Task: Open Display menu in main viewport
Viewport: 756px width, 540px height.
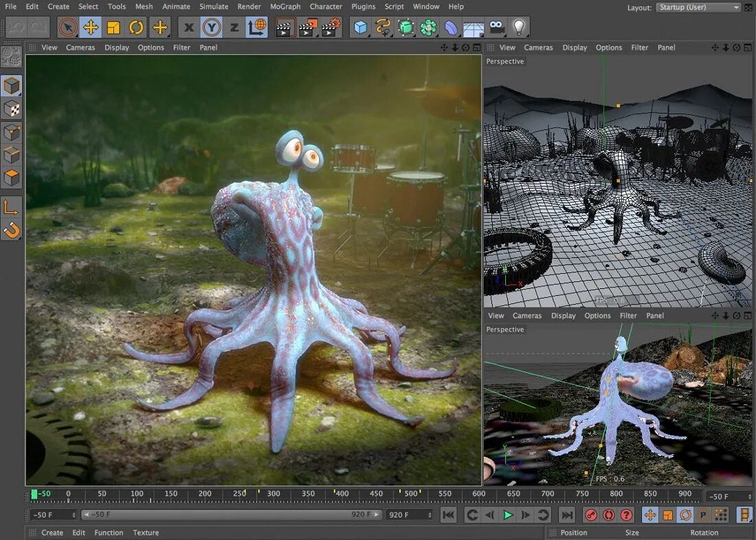Action: tap(117, 47)
